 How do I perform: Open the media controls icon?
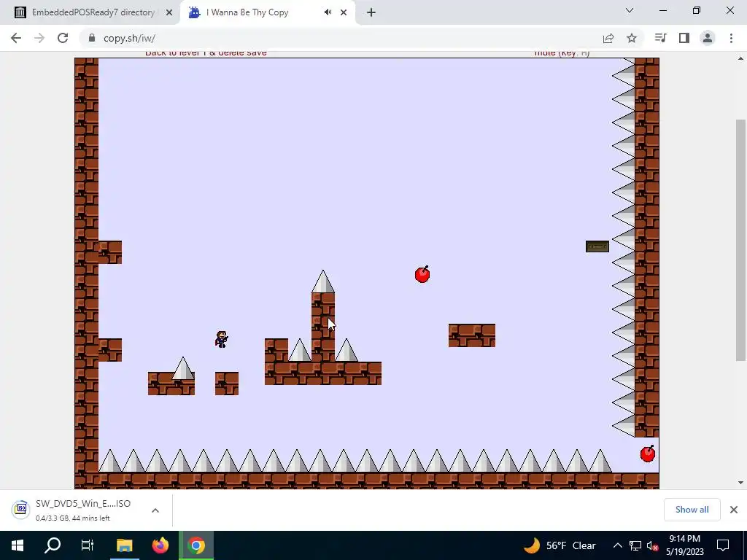coord(661,38)
